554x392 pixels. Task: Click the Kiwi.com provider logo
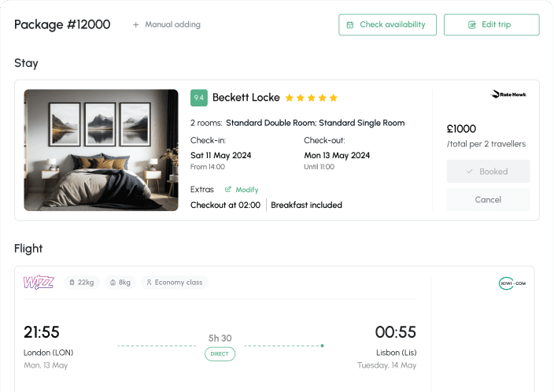[512, 283]
